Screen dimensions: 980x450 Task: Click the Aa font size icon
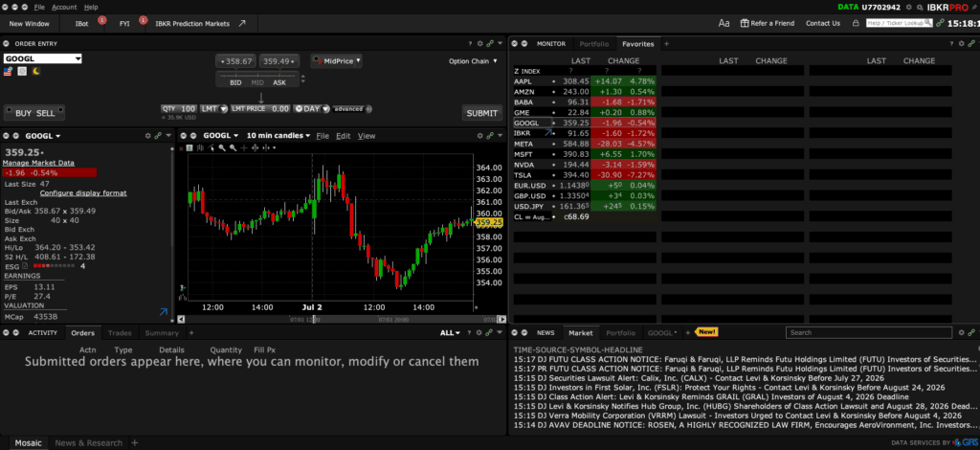coord(724,23)
